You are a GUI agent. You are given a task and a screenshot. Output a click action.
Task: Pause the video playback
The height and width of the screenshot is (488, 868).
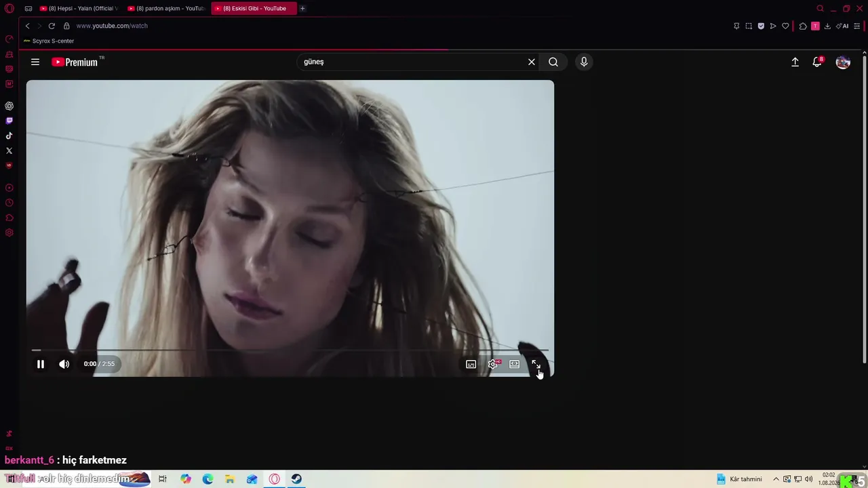coord(41,364)
